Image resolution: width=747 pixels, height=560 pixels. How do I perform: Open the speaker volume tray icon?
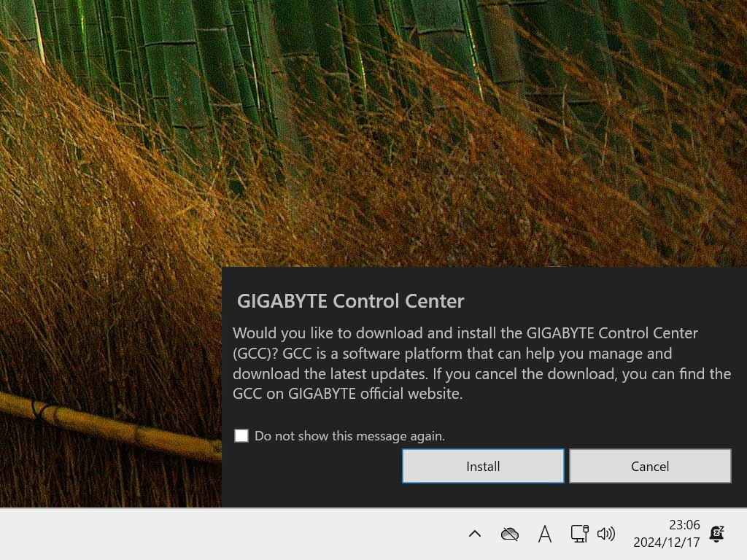tap(606, 534)
